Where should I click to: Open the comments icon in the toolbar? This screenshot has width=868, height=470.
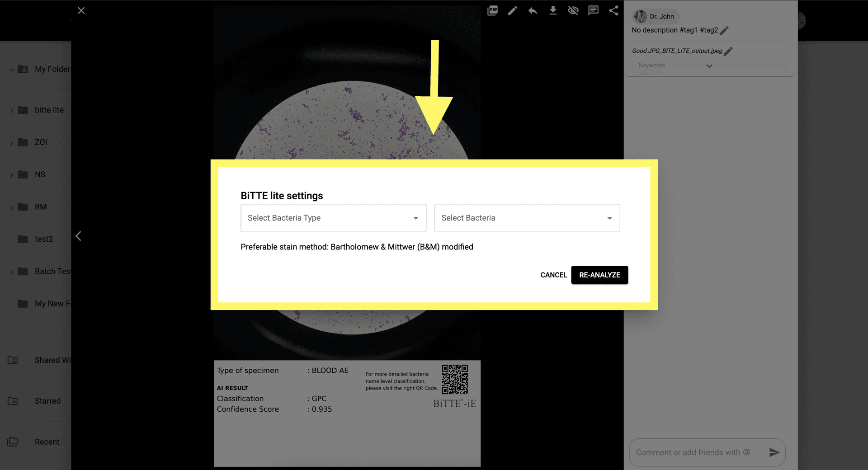[593, 10]
